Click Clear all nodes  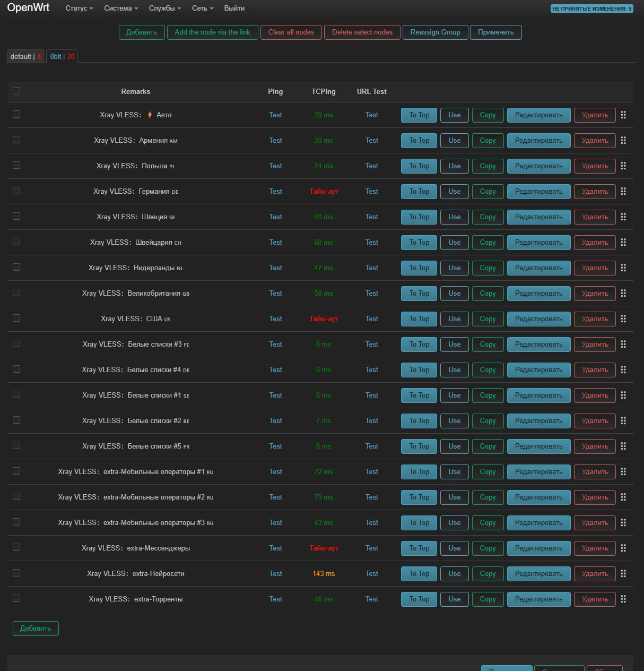click(x=291, y=32)
